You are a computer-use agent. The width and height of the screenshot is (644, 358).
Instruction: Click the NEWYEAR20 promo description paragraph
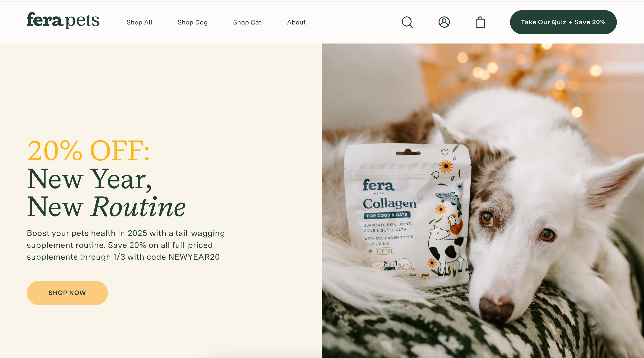coord(126,245)
